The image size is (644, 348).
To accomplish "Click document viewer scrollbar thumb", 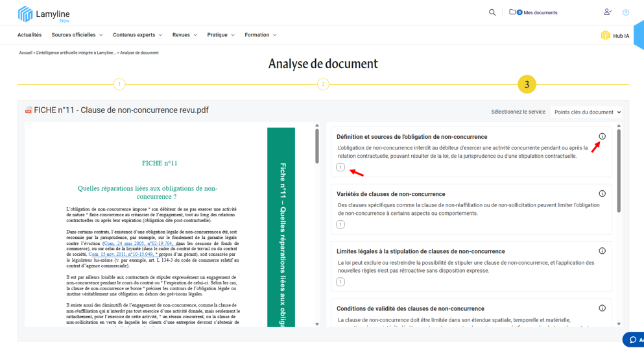I will pyautogui.click(x=316, y=146).
